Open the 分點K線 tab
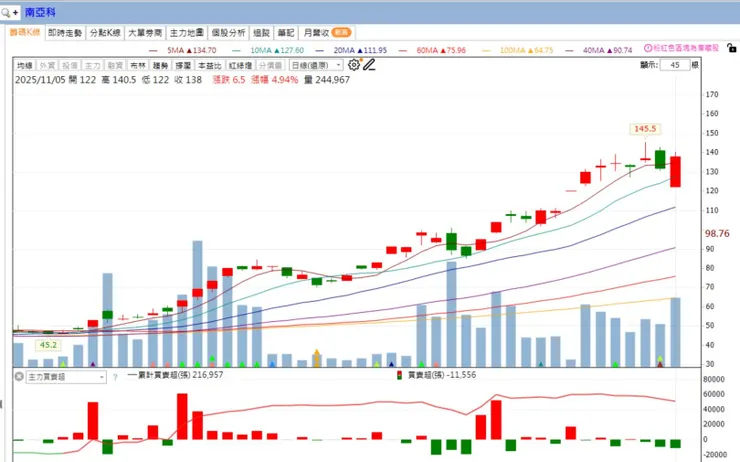The width and height of the screenshot is (740, 462). tap(105, 33)
